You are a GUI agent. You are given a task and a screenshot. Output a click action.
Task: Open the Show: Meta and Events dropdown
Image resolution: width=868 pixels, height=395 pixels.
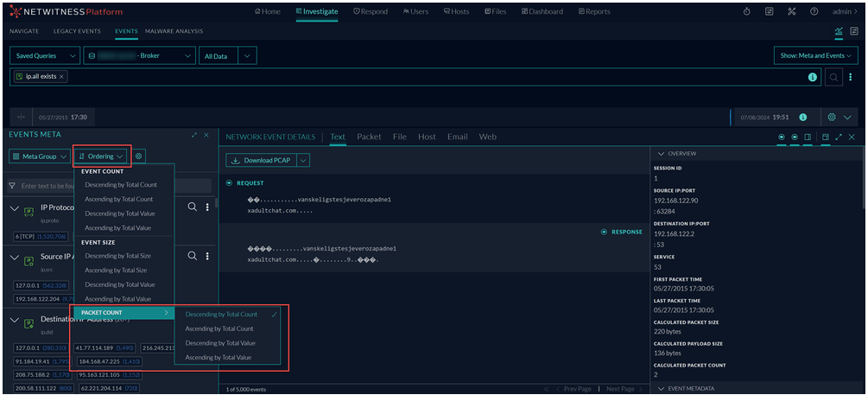click(815, 56)
